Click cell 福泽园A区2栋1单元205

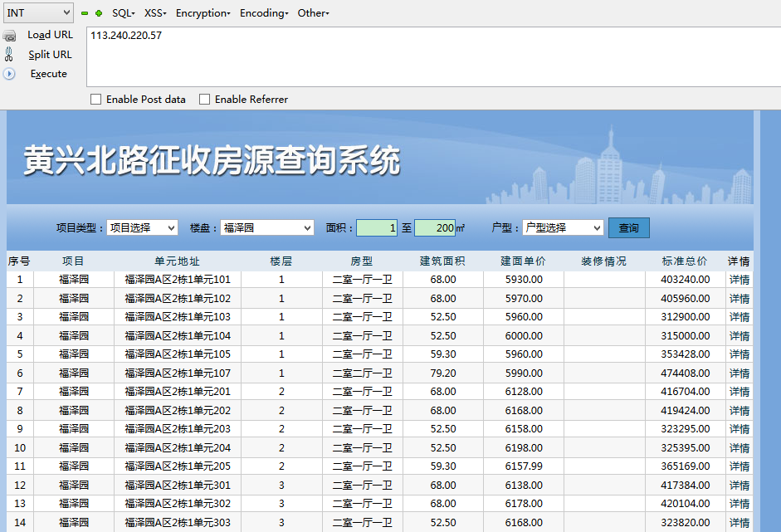point(178,466)
